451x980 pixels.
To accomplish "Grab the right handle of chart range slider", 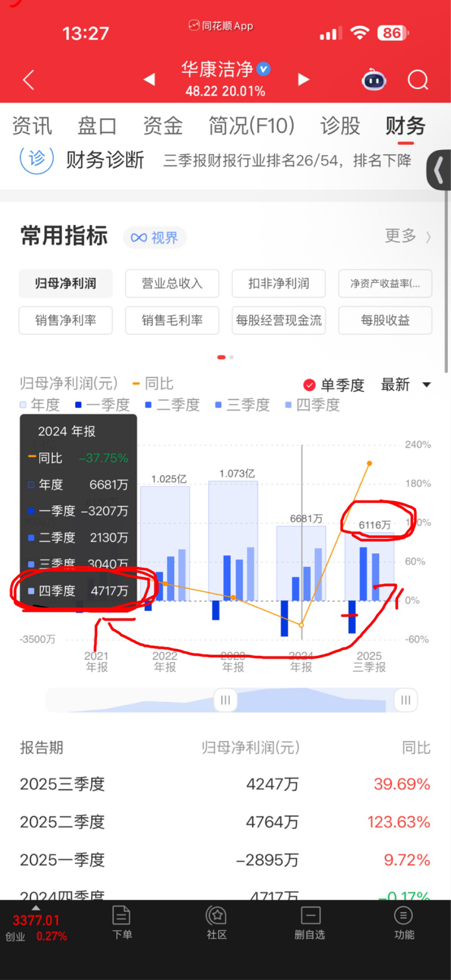I will (x=406, y=700).
